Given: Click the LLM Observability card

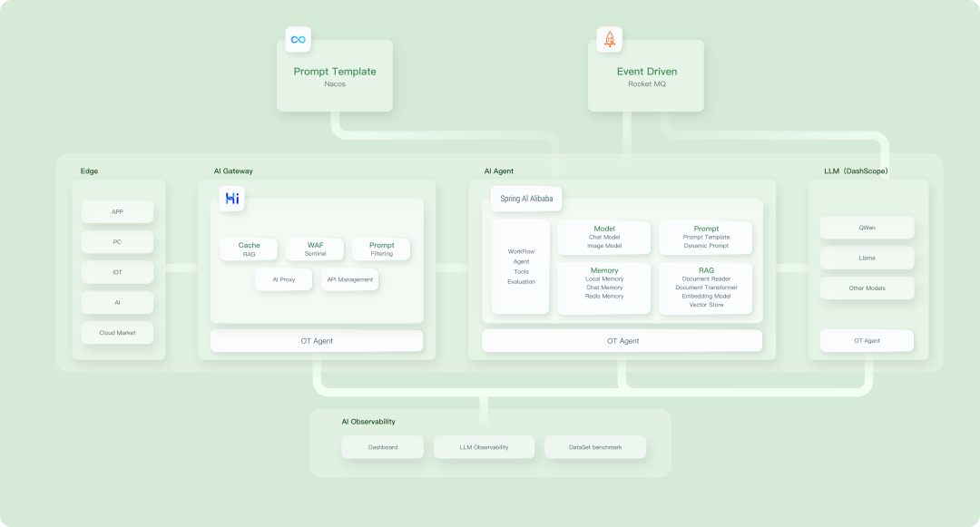Looking at the screenshot, I should coord(484,446).
